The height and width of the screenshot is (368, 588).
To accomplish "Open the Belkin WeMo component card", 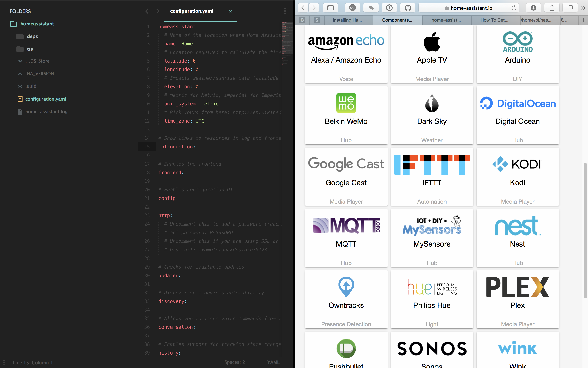I will 346,115.
